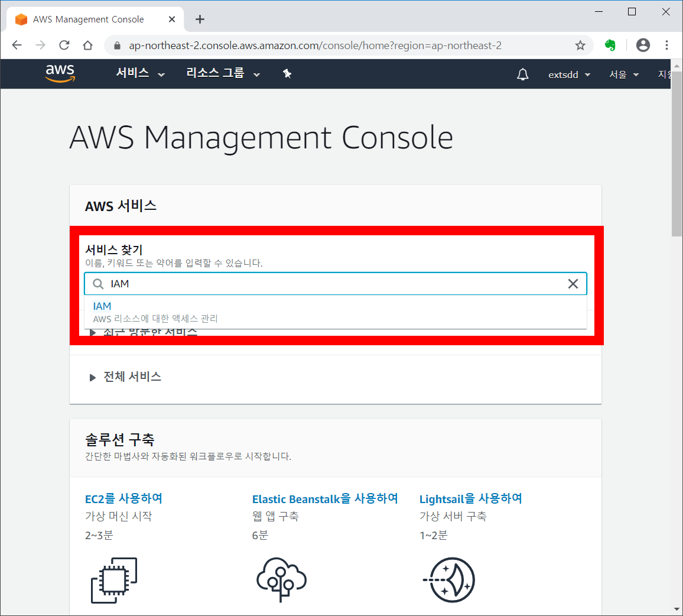Click the 가상 머신 시작 text
This screenshot has width=683, height=616.
119,517
